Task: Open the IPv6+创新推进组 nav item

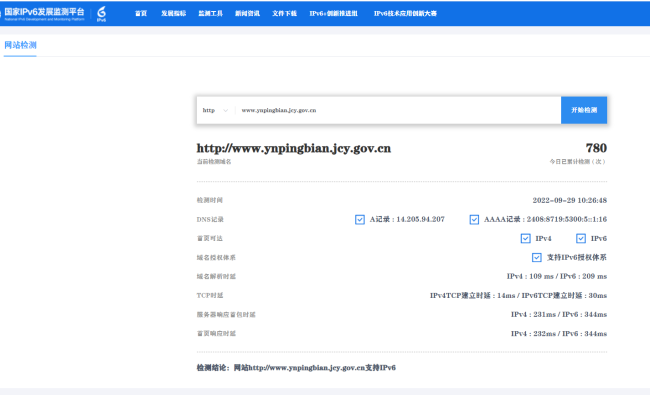Action: 333,13
